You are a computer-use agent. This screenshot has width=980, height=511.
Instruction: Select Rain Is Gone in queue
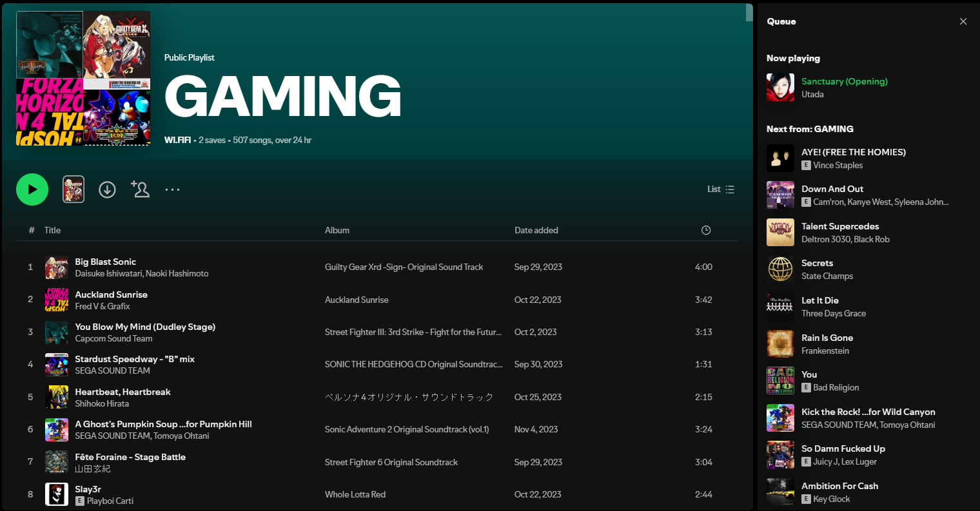(x=827, y=338)
